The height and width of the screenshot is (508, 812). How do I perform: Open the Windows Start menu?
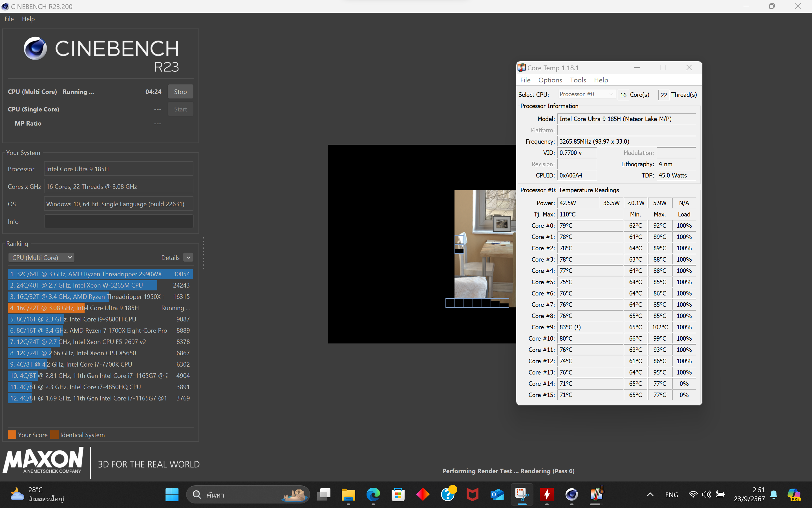[172, 494]
